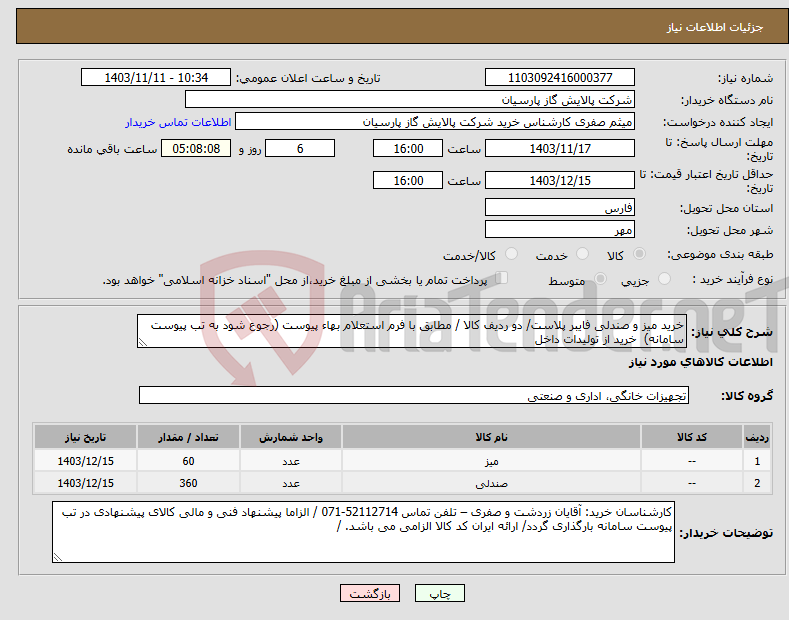This screenshot has height=620, width=789.
Task: Click the تعداد / مقدار column header
Action: [188, 437]
